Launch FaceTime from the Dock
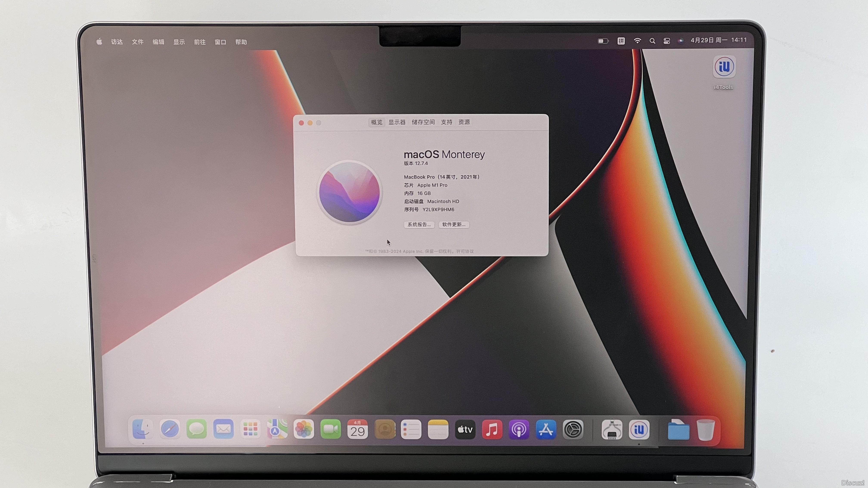 [330, 429]
